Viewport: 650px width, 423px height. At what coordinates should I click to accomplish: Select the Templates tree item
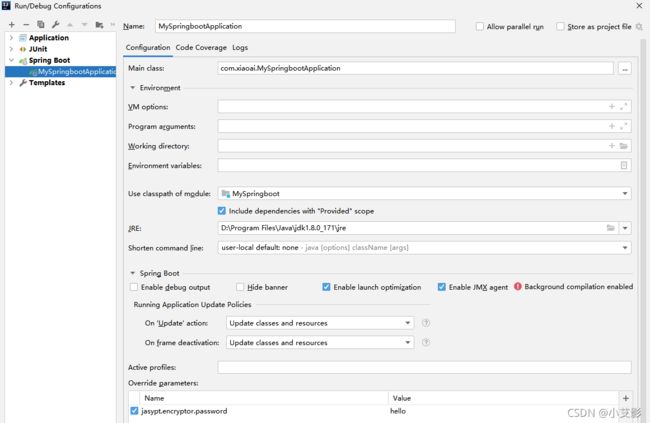click(47, 83)
